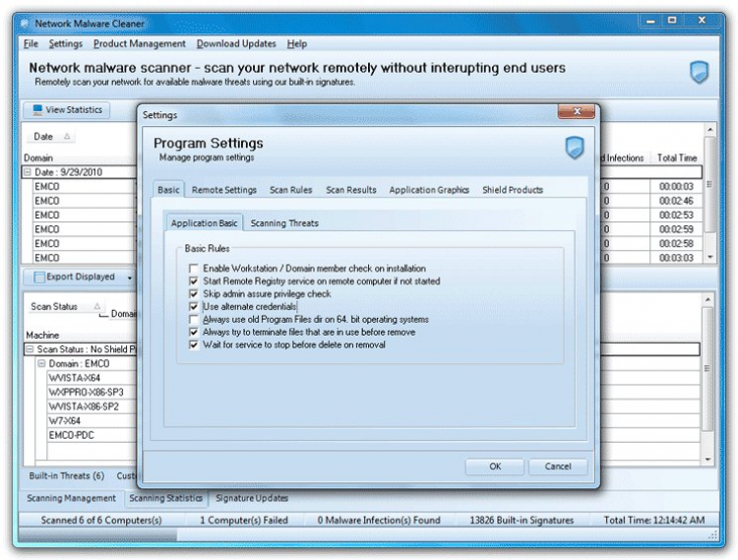
Task: Open the Download Updates menu
Action: (236, 43)
